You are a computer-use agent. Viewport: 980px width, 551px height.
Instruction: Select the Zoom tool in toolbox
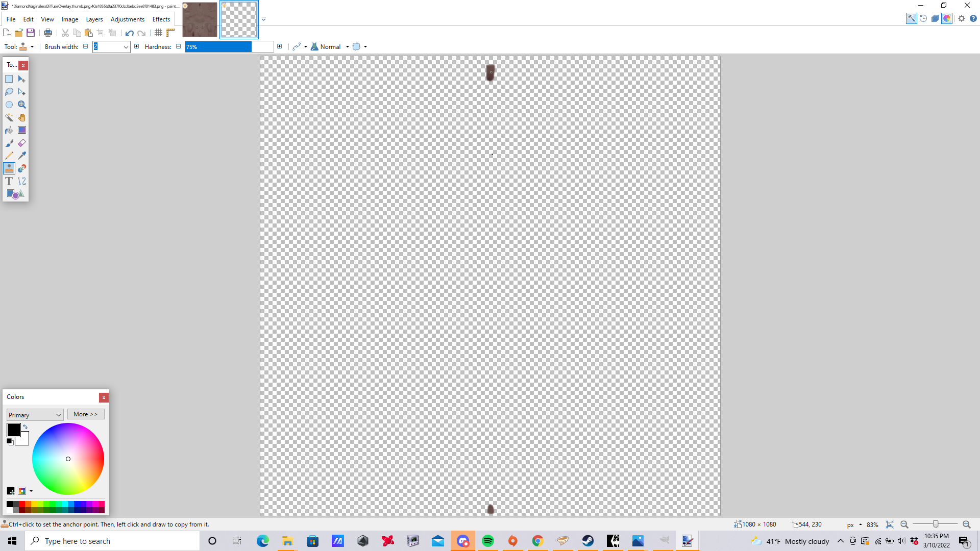pyautogui.click(x=22, y=105)
